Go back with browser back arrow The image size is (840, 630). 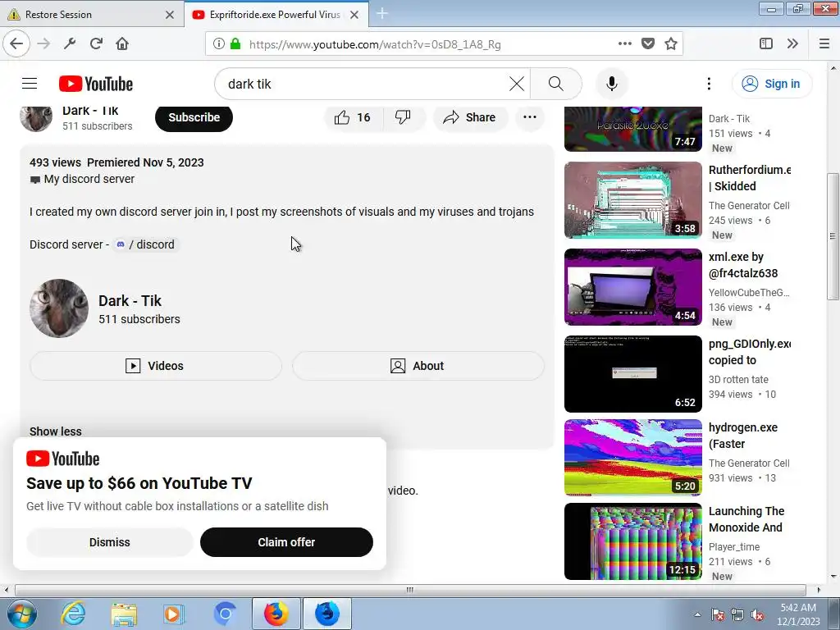click(16, 44)
